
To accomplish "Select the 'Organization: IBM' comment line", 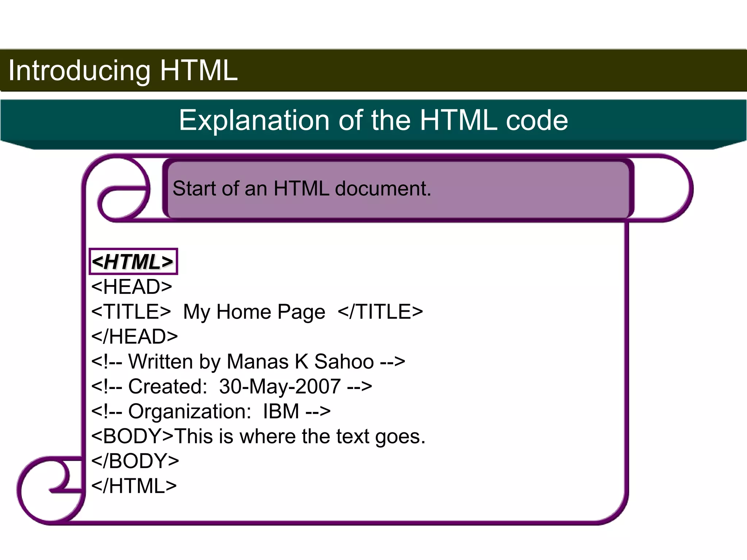I will (x=211, y=411).
